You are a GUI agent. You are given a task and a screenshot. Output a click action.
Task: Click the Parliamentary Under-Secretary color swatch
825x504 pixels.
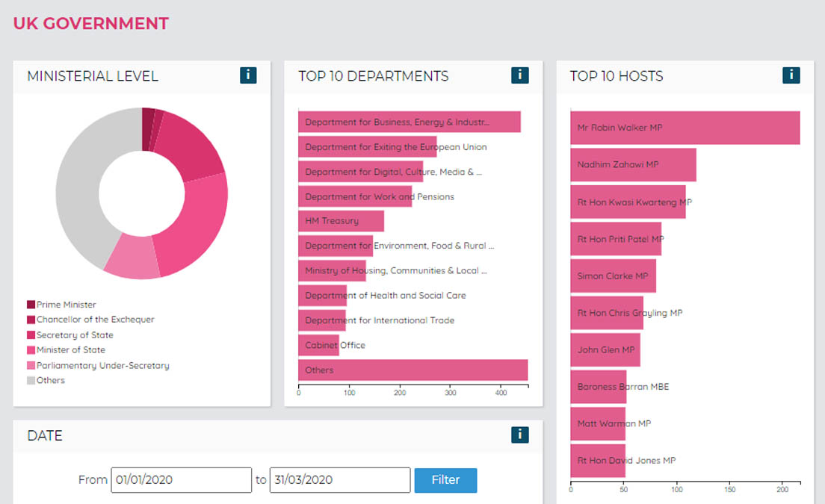(30, 365)
